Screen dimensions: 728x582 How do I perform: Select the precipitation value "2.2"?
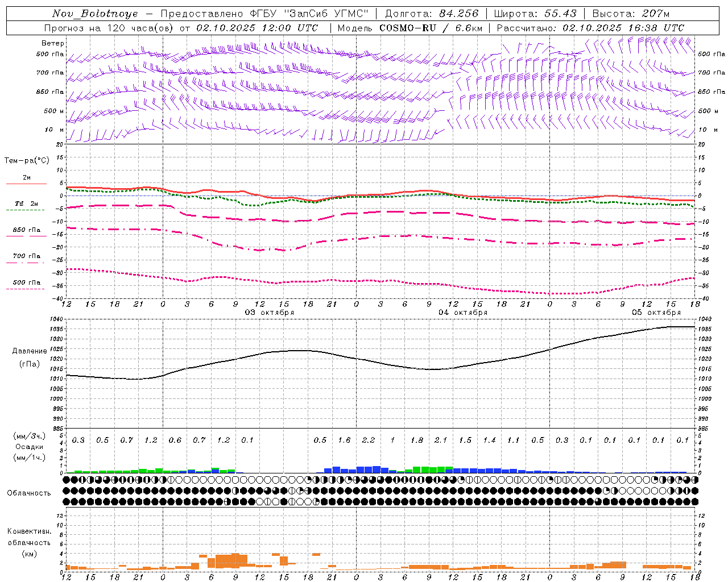tap(369, 440)
